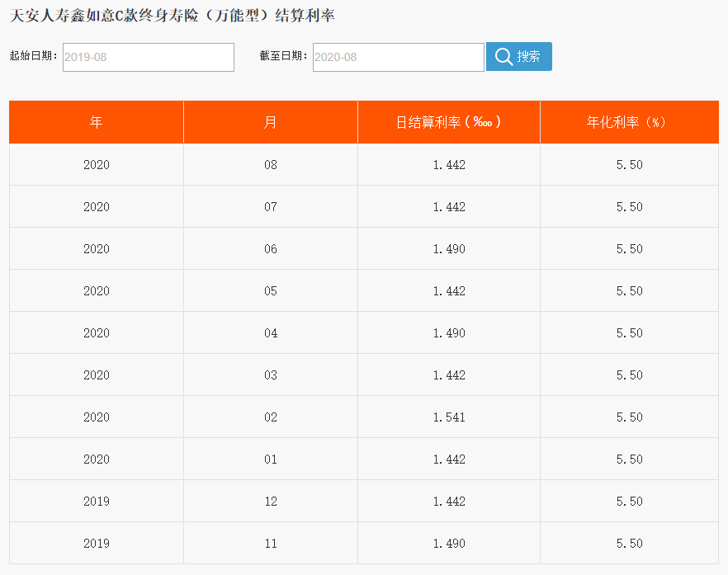Select year cell 2020 in month 08 row
Image resolution: width=728 pixels, height=575 pixels.
(97, 165)
